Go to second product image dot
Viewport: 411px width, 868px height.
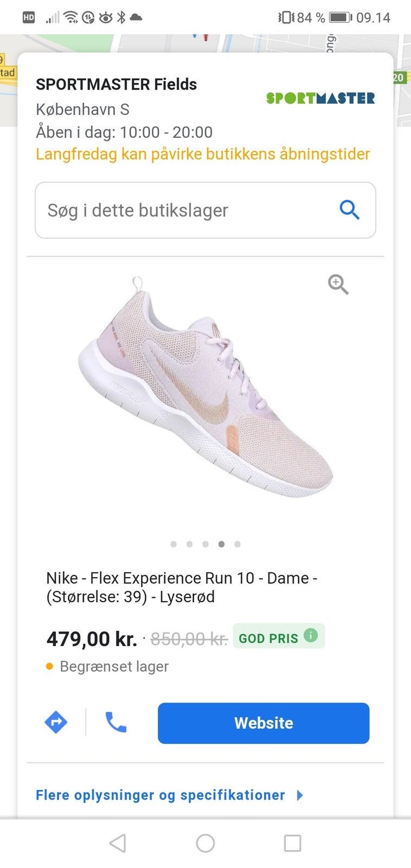[x=189, y=544]
